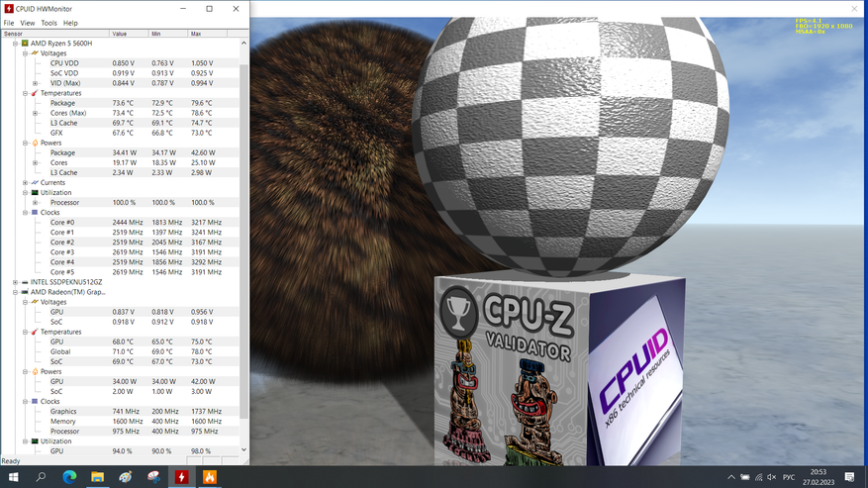This screenshot has width=868, height=488.
Task: Click the Radeon Voltages lightning icon
Action: [35, 302]
